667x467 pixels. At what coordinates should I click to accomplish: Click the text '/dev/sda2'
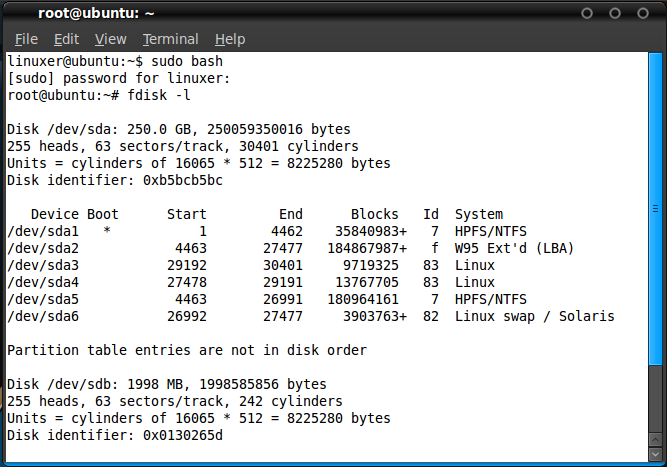pos(43,248)
